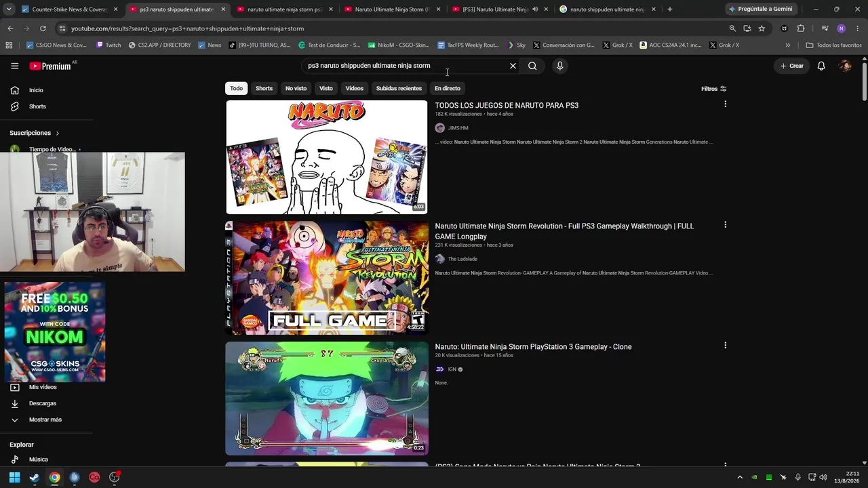Open the Twitch bookmark
Screen dimensions: 868x488
[x=108, y=45]
